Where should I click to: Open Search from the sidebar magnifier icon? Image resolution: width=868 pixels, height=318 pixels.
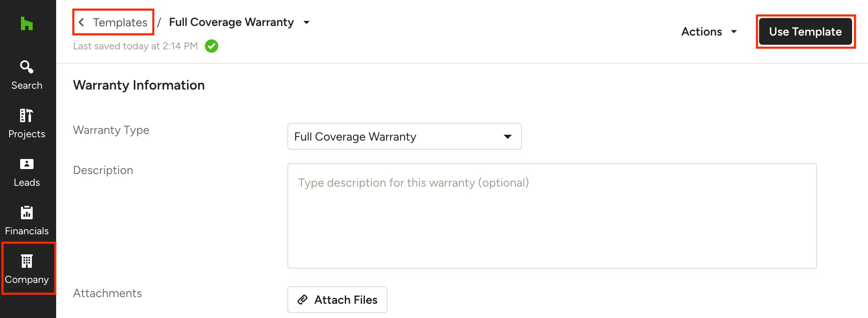tap(27, 67)
